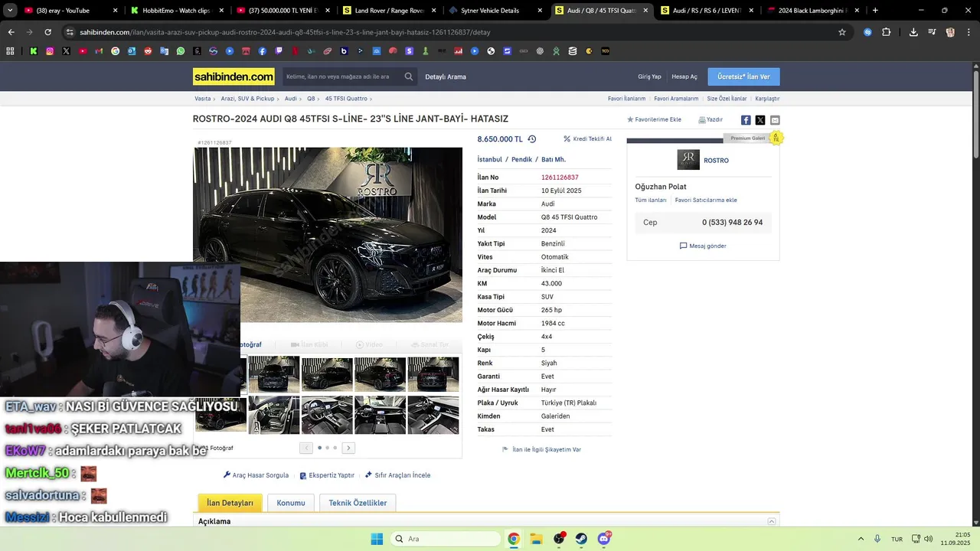Reload the page
The width and height of the screenshot is (980, 551).
47,32
